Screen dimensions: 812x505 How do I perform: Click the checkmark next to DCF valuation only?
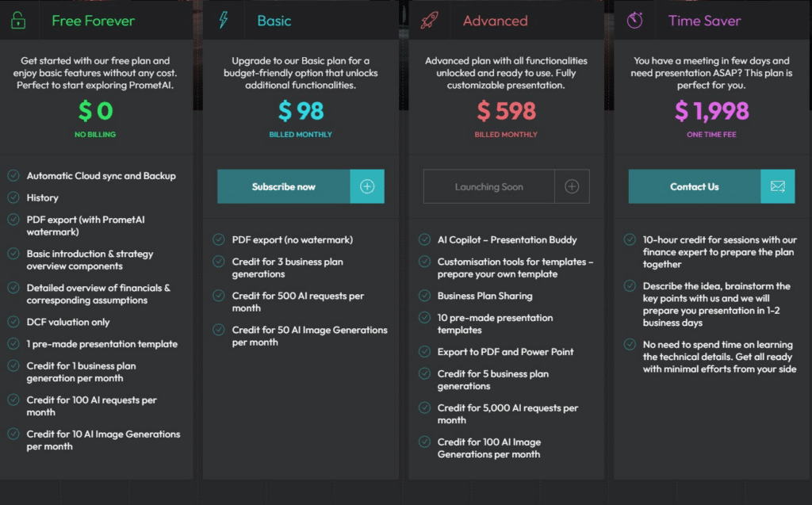pyautogui.click(x=13, y=322)
